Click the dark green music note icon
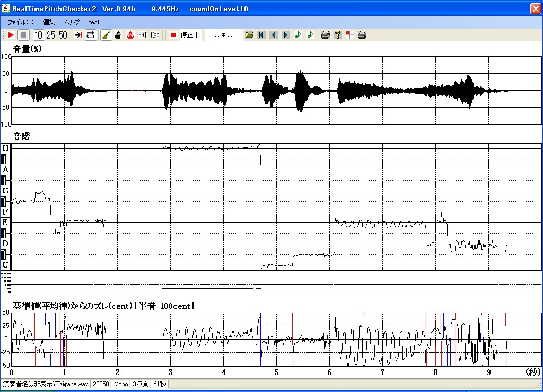This screenshot has width=543, height=392. (x=298, y=35)
